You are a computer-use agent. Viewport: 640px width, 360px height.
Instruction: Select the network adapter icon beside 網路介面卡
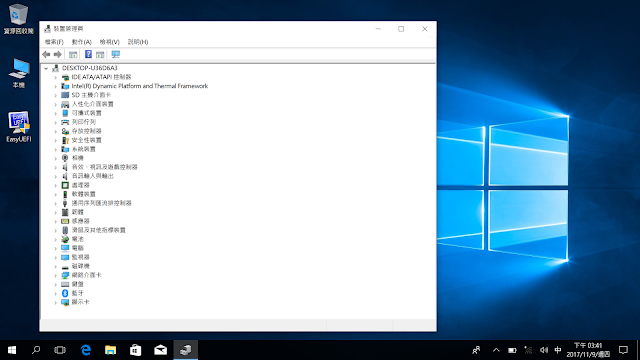(65, 275)
